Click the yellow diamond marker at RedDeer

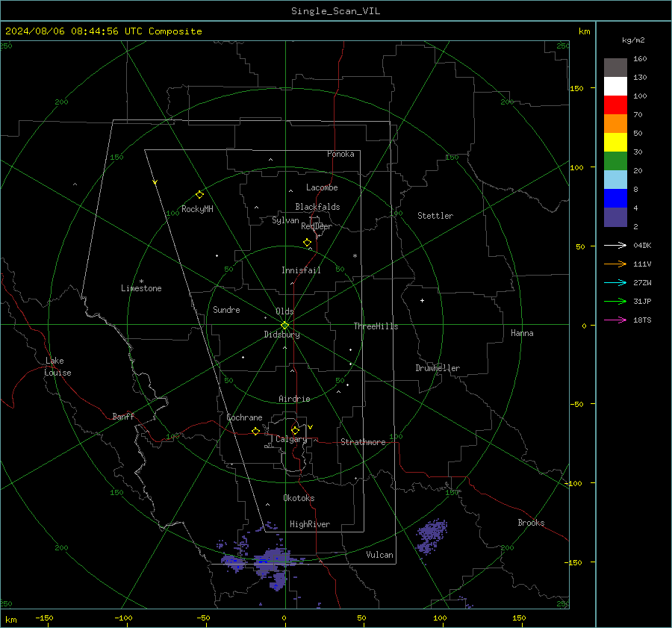(x=307, y=243)
